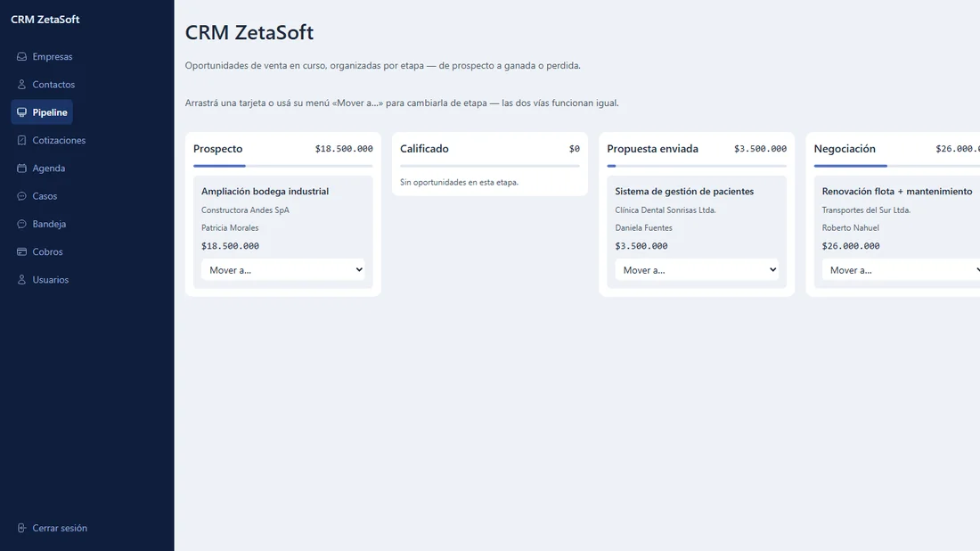The width and height of the screenshot is (980, 551).
Task: Go to Cobros page
Action: 39,252
